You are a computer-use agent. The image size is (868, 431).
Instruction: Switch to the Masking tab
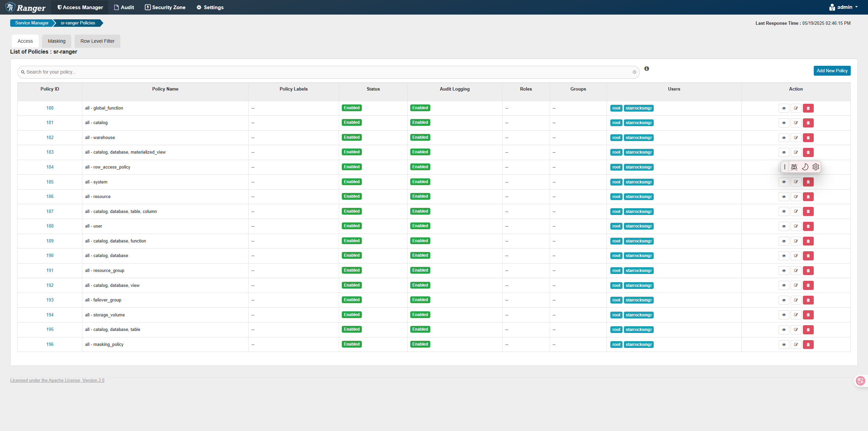click(57, 41)
